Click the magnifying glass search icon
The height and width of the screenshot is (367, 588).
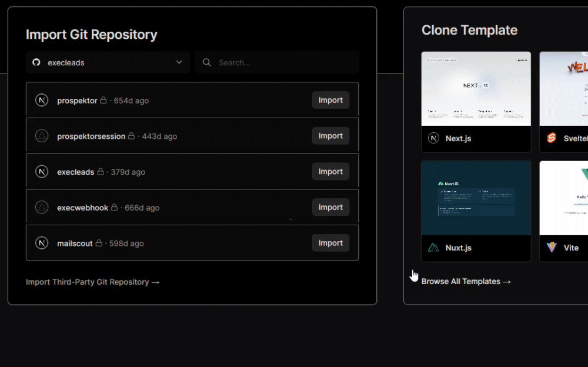[206, 62]
